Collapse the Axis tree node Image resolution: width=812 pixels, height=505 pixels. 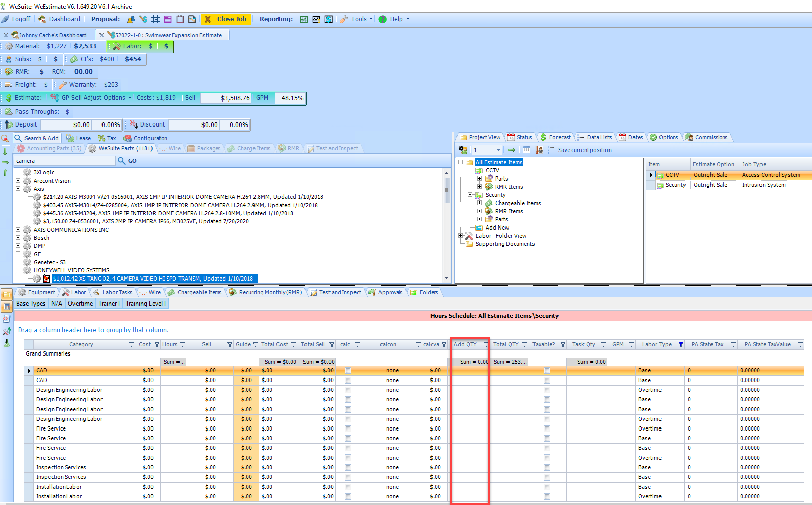click(x=18, y=189)
